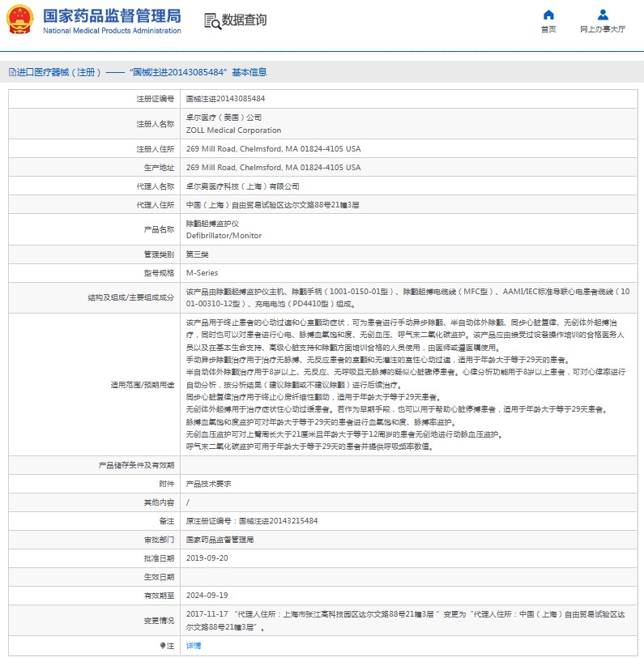
Task: Click the 有效期至 label
Action: tap(159, 596)
